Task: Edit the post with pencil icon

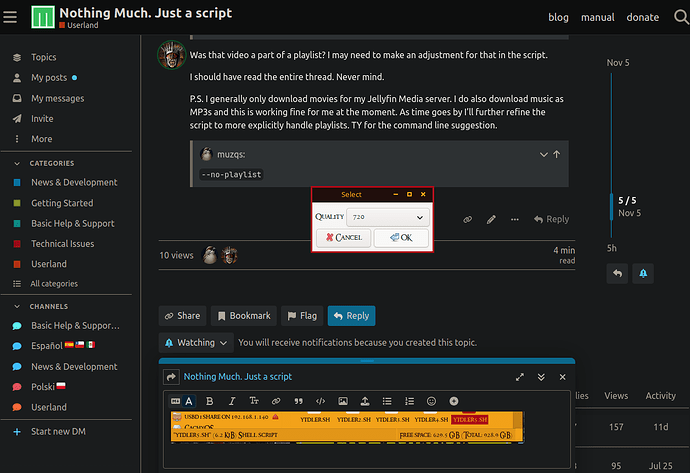Action: [491, 219]
